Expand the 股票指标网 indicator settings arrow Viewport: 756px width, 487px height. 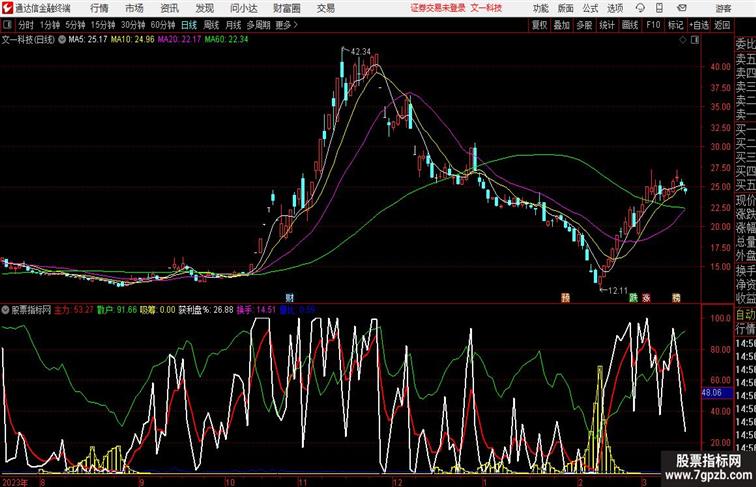coord(5,310)
